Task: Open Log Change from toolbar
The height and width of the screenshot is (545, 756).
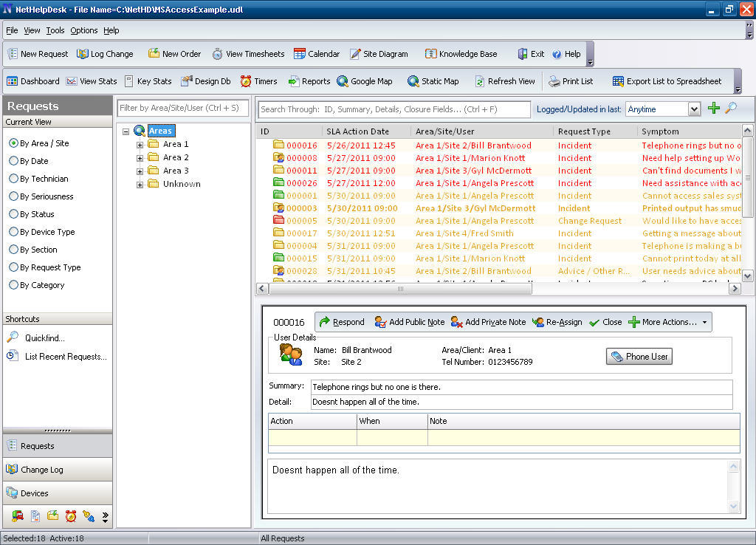Action: pos(105,54)
